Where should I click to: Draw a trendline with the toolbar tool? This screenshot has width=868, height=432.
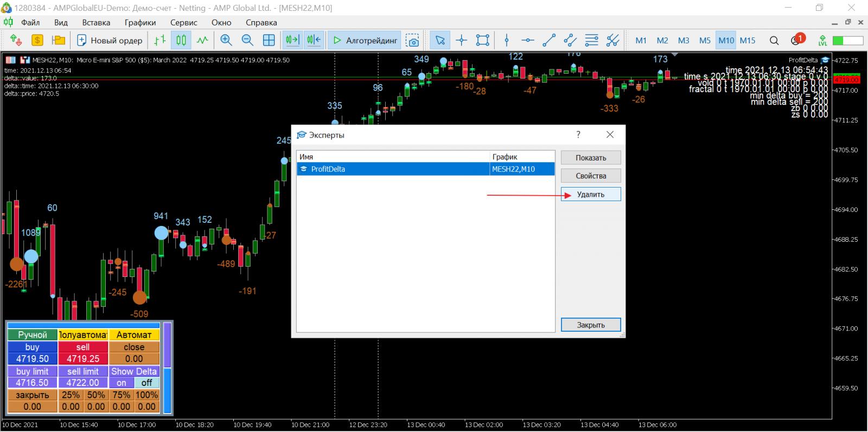coord(549,40)
